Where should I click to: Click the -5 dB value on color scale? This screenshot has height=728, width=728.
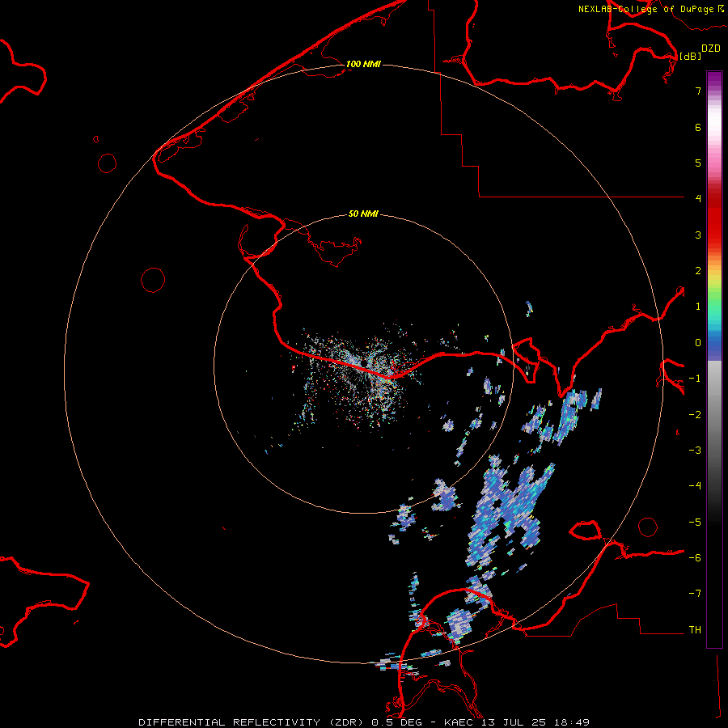[695, 523]
